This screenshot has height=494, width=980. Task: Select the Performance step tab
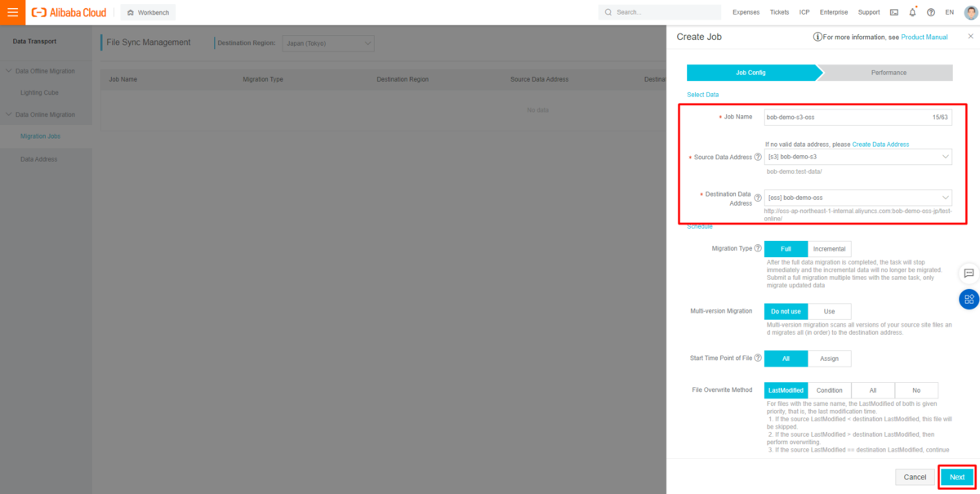(x=889, y=73)
